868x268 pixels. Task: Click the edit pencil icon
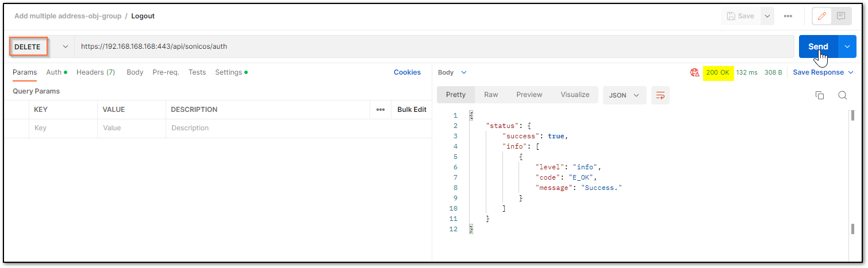click(x=821, y=16)
